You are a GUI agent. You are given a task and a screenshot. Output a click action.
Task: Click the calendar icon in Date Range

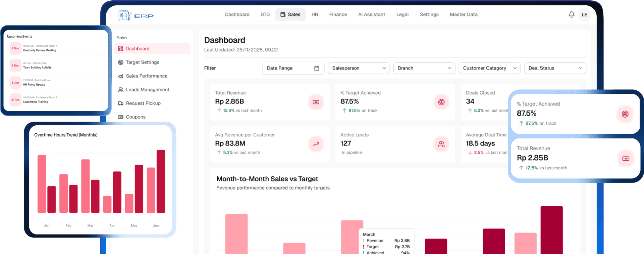tap(316, 68)
